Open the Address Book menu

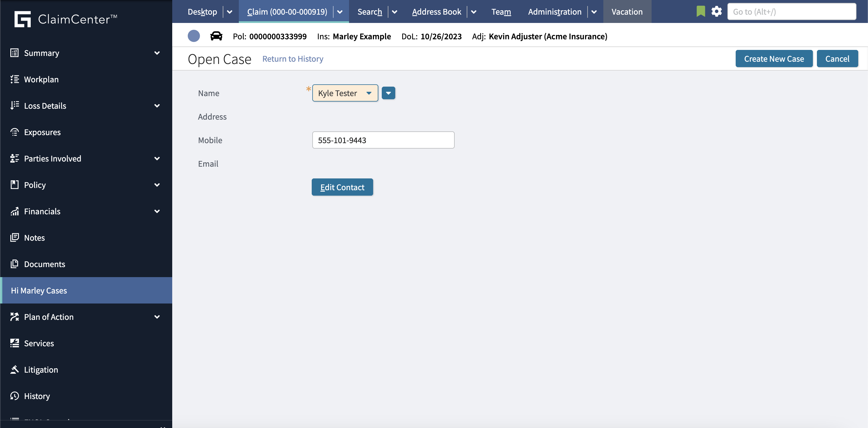[436, 11]
